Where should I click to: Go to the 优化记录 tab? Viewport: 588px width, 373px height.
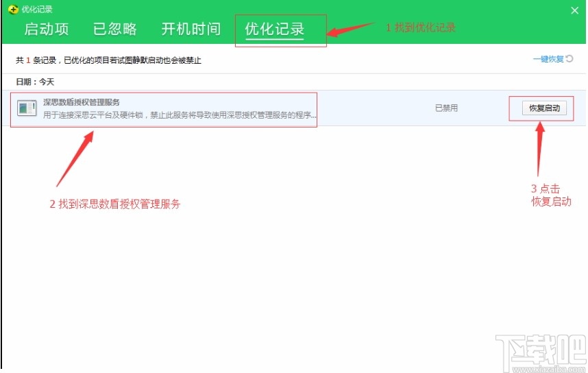275,29
